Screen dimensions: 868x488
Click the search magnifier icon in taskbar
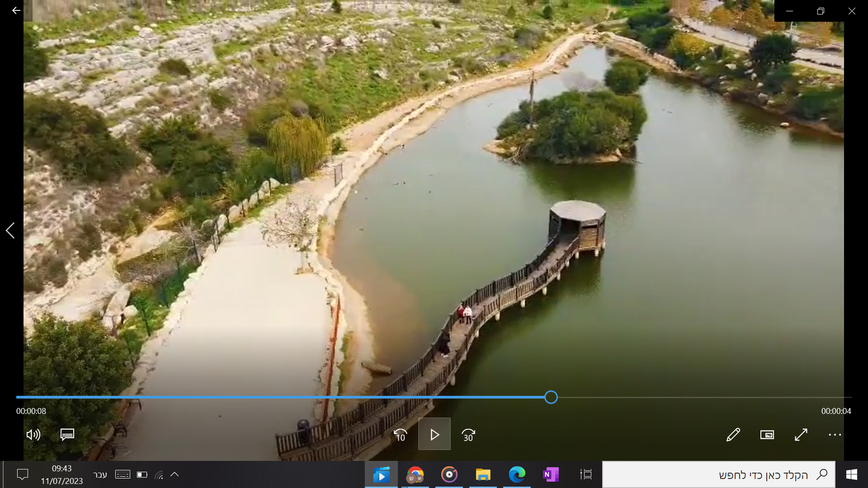point(822,474)
